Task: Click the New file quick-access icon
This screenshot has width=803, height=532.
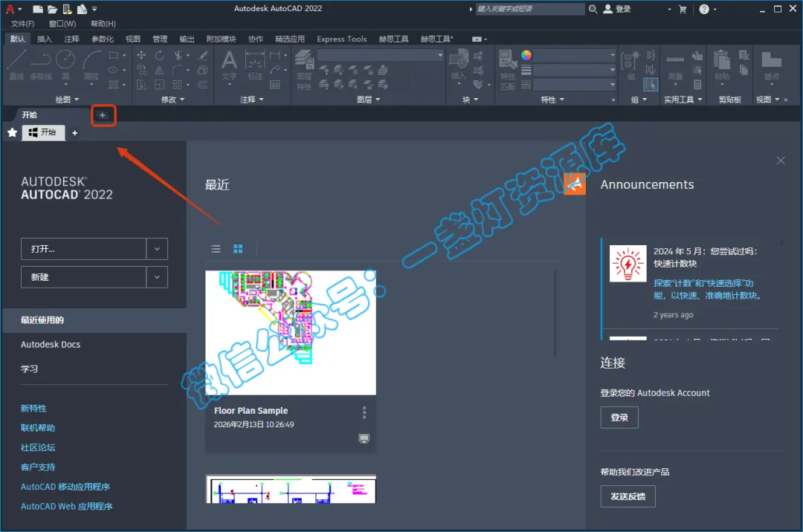Action: [x=37, y=9]
